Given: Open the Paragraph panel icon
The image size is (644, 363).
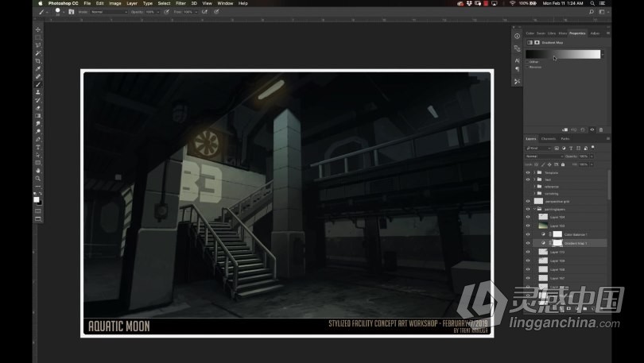Looking at the screenshot, I should [517, 69].
